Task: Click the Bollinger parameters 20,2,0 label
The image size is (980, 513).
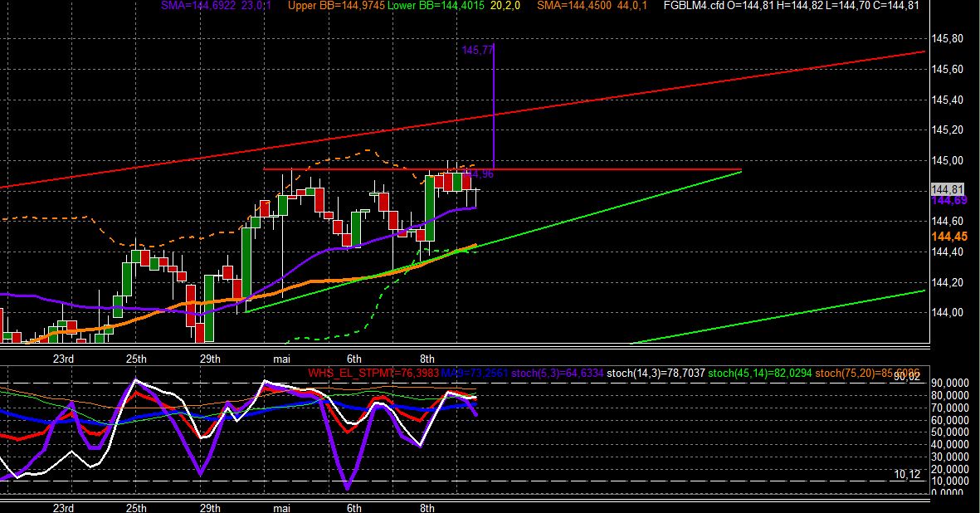Action: (505, 6)
